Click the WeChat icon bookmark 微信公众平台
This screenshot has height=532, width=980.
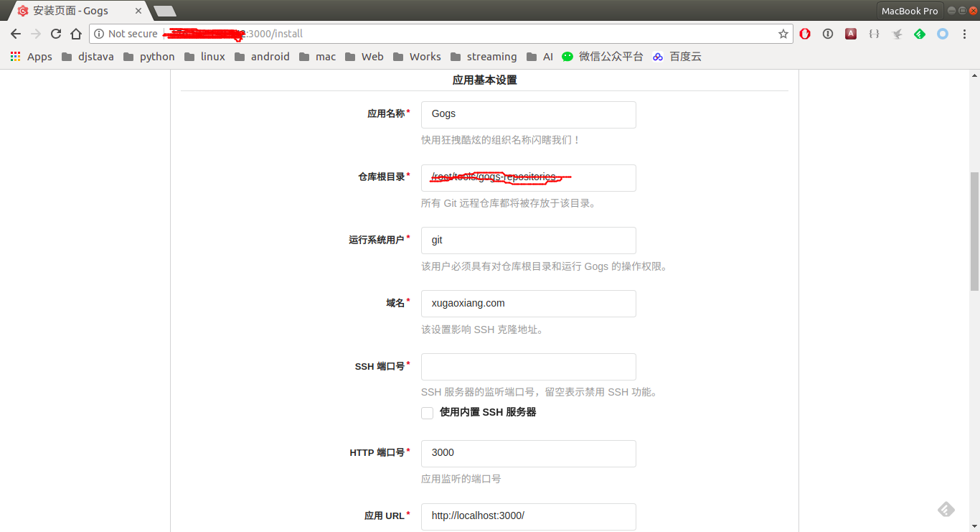[602, 57]
